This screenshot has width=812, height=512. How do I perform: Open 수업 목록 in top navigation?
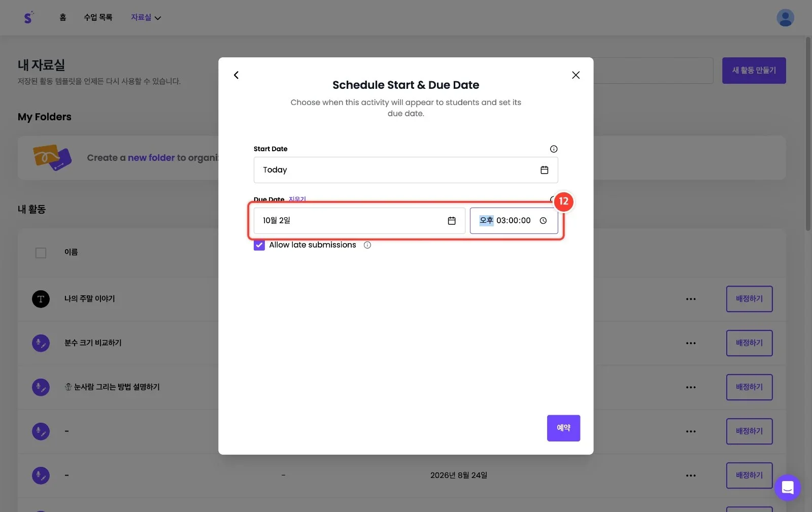click(x=98, y=18)
